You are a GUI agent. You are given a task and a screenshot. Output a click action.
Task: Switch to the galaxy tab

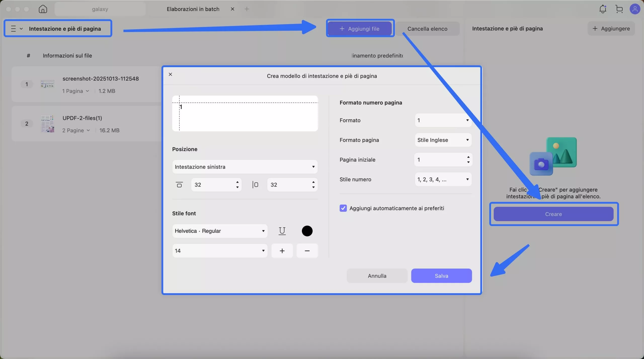tap(100, 9)
